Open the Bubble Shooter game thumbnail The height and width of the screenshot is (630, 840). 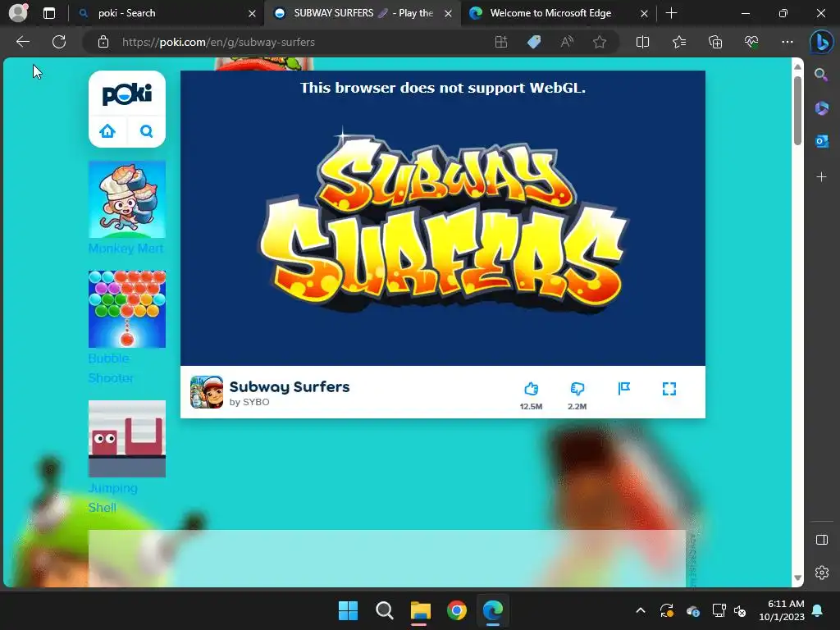click(x=127, y=309)
